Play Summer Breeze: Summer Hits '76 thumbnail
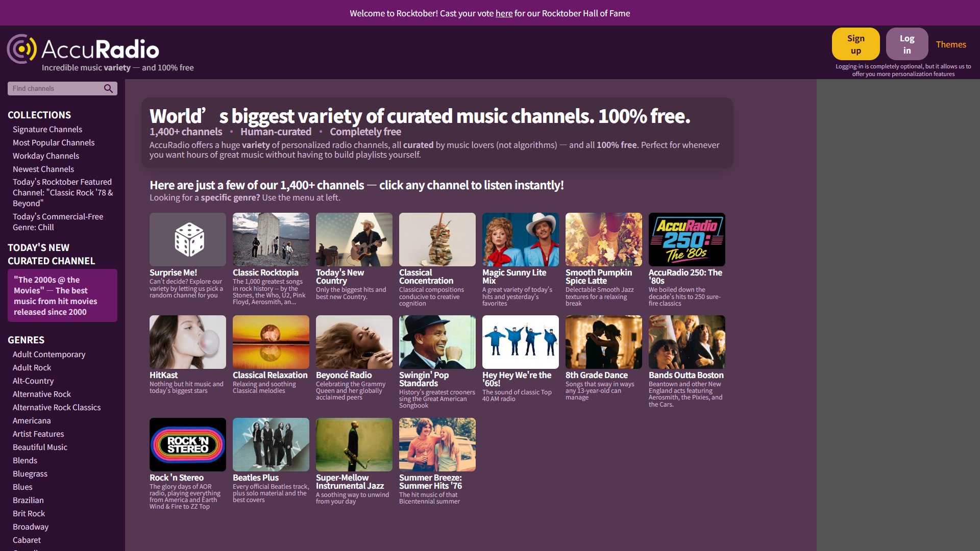 click(x=437, y=444)
